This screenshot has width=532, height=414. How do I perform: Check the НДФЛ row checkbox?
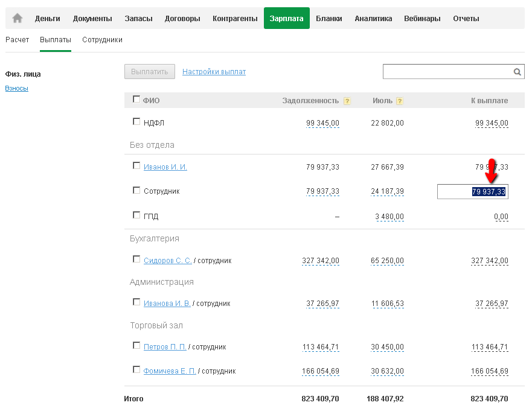[136, 121]
